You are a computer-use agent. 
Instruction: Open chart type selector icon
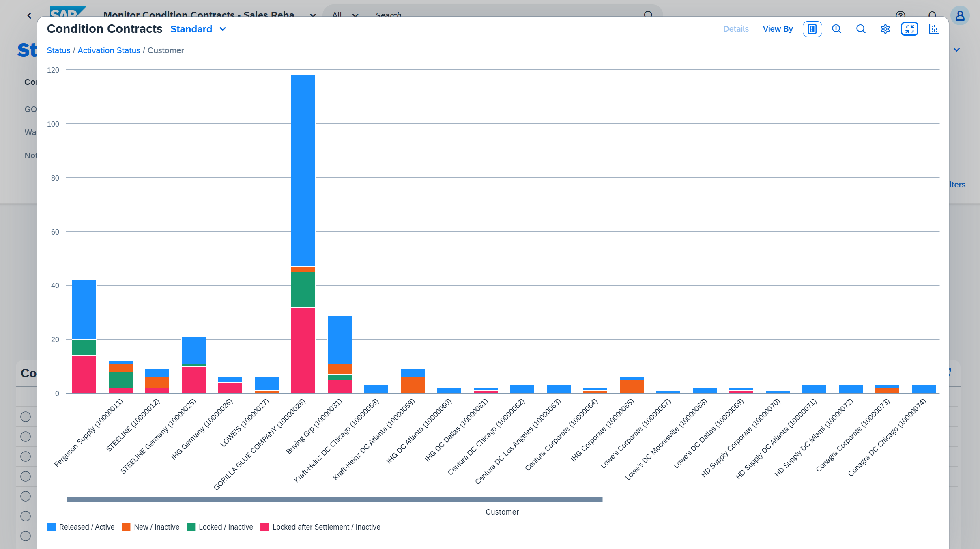[x=934, y=29]
